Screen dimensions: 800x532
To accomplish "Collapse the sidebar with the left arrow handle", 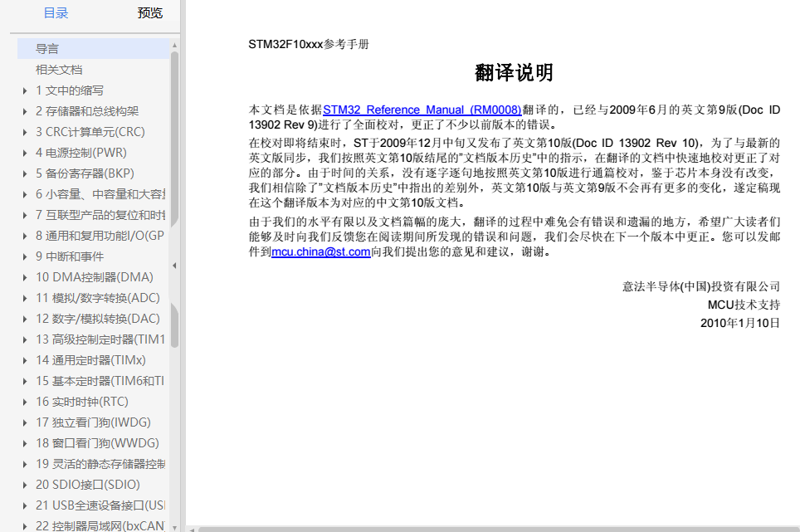I will pyautogui.click(x=174, y=266).
